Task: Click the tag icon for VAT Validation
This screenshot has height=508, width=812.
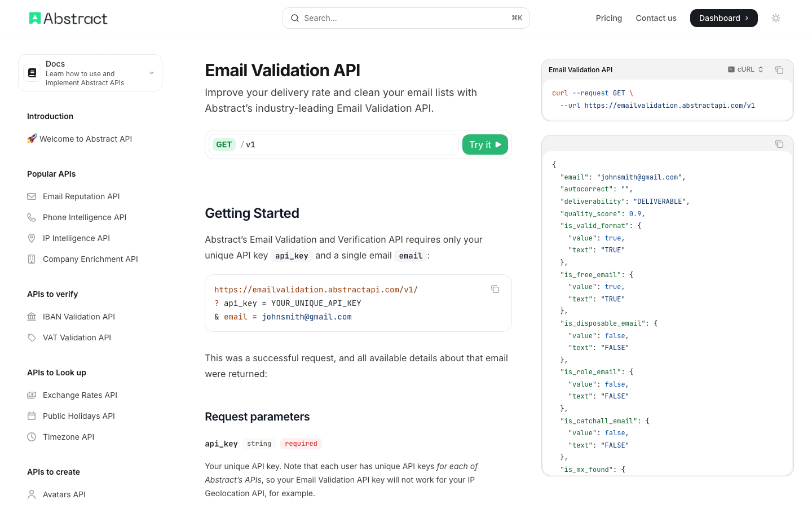Action: (x=32, y=338)
